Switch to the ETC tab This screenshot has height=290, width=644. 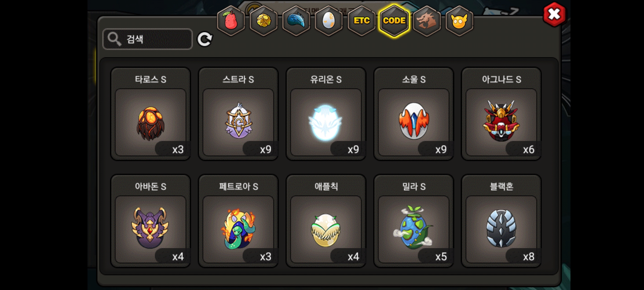click(x=361, y=21)
